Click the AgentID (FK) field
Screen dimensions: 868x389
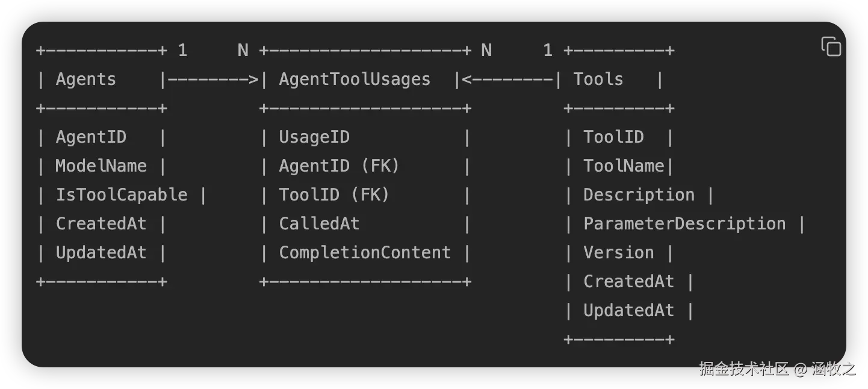(339, 166)
